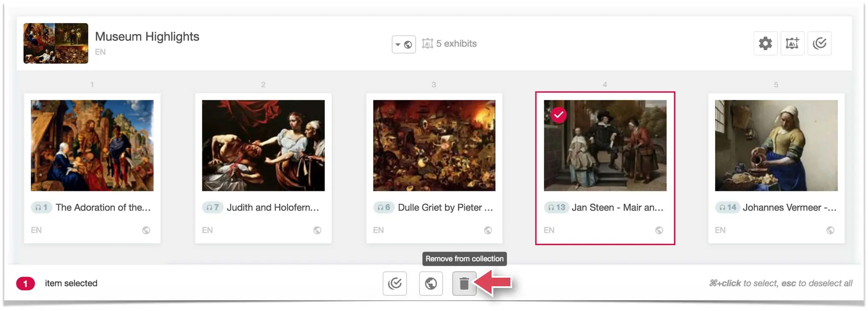
Task: Click the select mode checkmark icon in header
Action: [819, 44]
